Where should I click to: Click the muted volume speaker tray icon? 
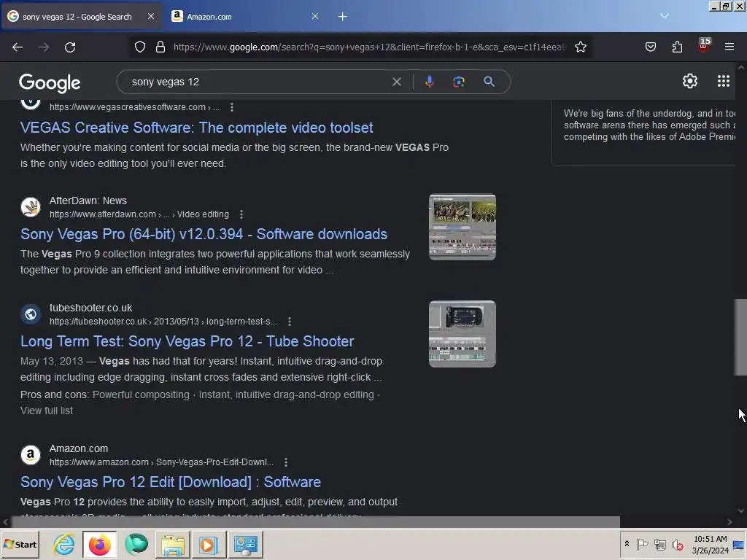[677, 544]
